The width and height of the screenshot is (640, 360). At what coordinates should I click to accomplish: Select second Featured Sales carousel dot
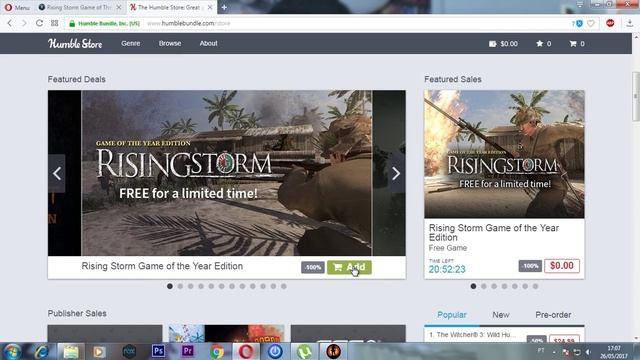(484, 287)
